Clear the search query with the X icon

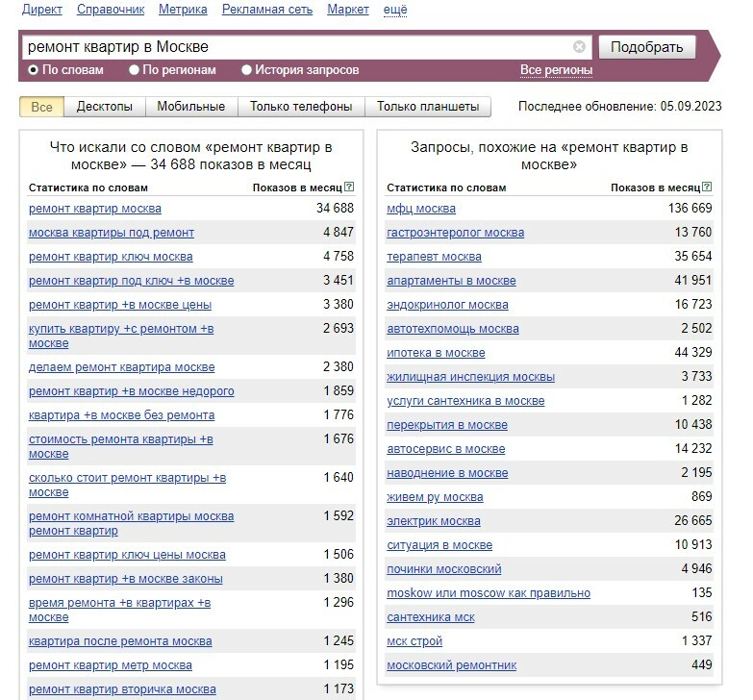tap(579, 47)
